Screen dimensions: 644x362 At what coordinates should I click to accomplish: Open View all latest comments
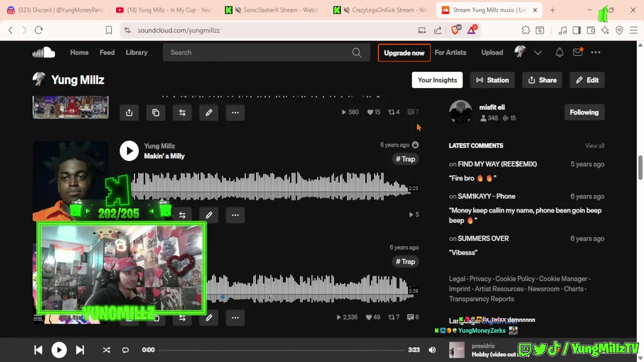[x=595, y=146]
